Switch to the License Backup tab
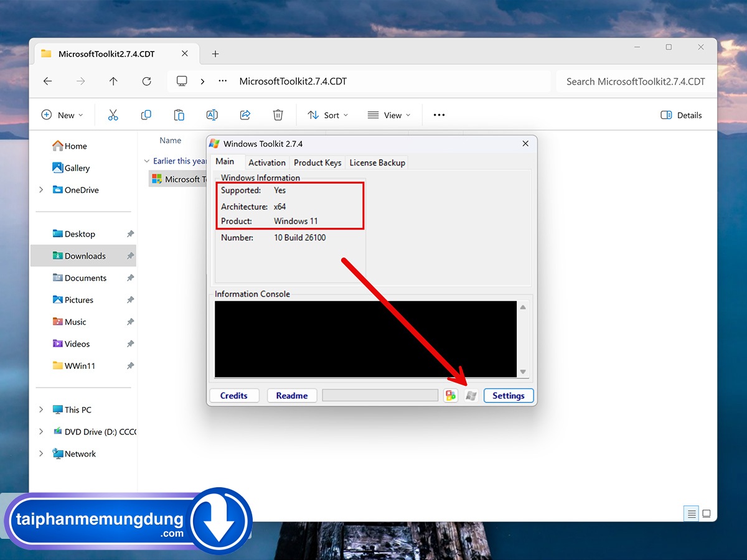Screen dimensions: 747x560 [377, 162]
